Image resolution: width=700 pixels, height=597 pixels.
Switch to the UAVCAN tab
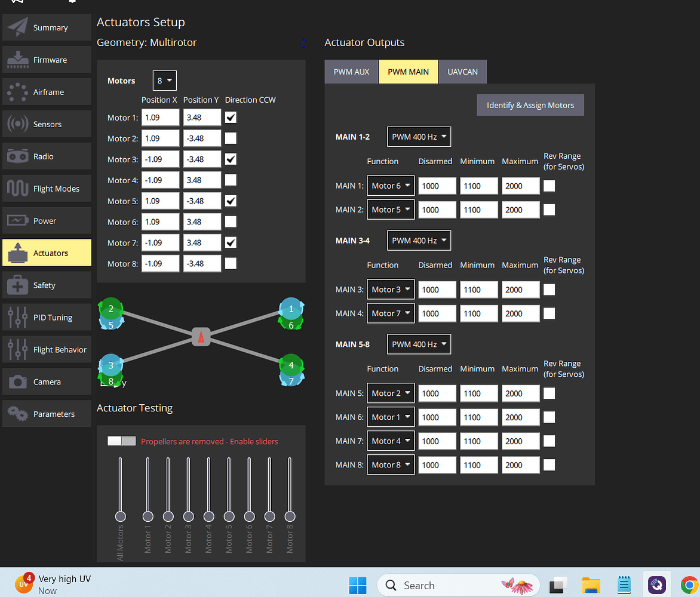pos(462,71)
